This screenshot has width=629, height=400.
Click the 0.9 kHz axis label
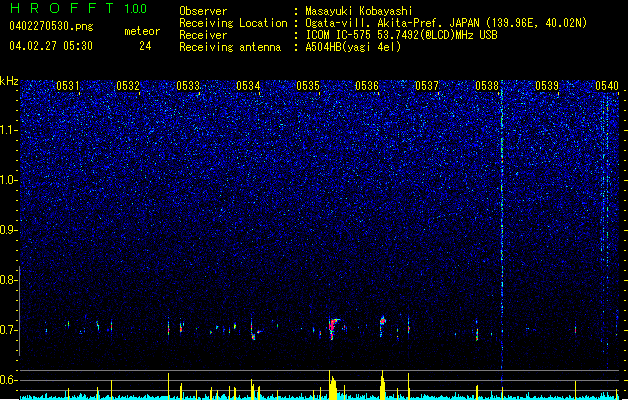coord(8,230)
